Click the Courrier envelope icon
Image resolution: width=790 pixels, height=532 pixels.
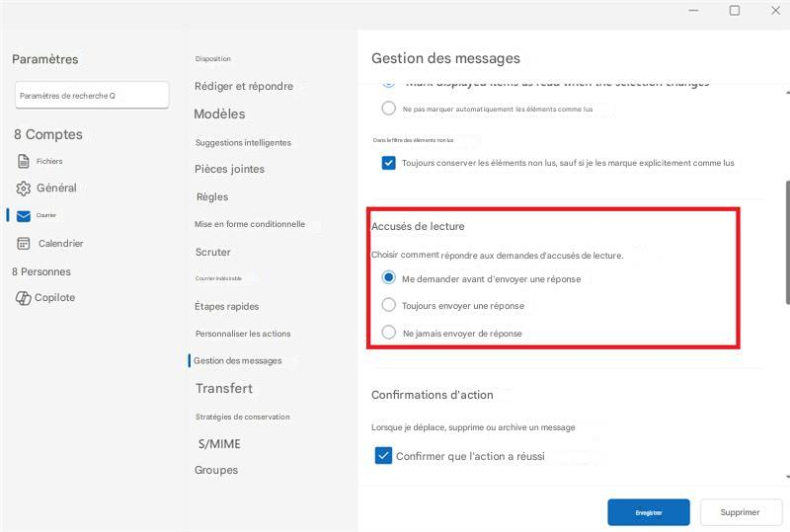pyautogui.click(x=24, y=216)
